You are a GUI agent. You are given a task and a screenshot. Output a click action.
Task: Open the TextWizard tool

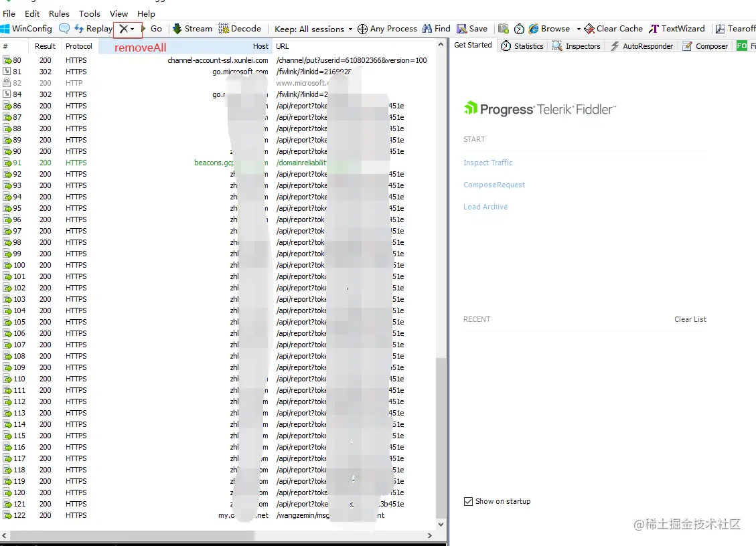tap(676, 28)
